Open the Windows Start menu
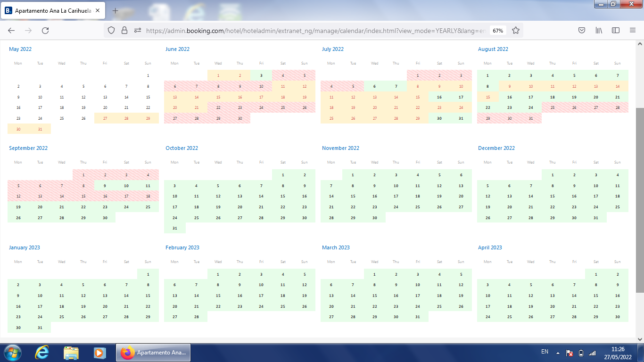The width and height of the screenshot is (644, 362). point(12,353)
